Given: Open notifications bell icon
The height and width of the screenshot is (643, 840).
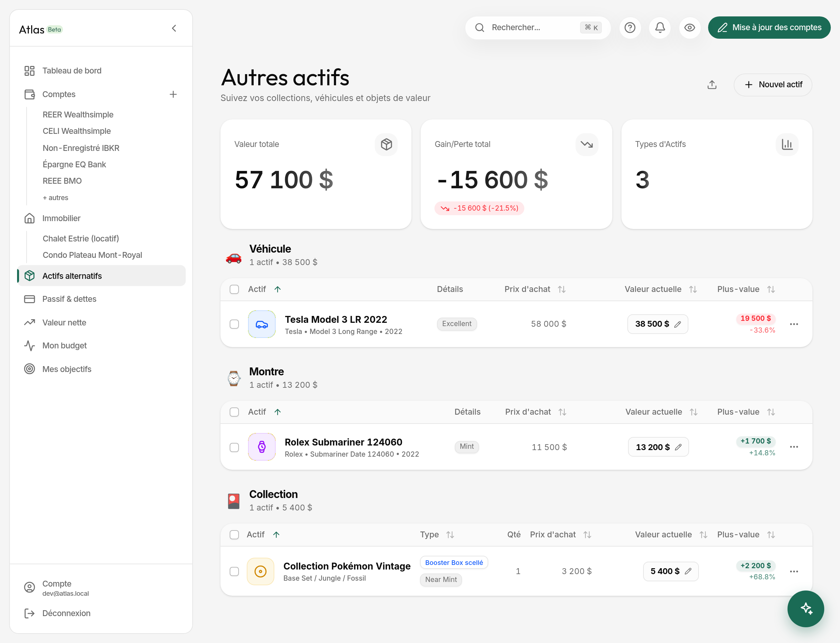Looking at the screenshot, I should pyautogui.click(x=660, y=28).
